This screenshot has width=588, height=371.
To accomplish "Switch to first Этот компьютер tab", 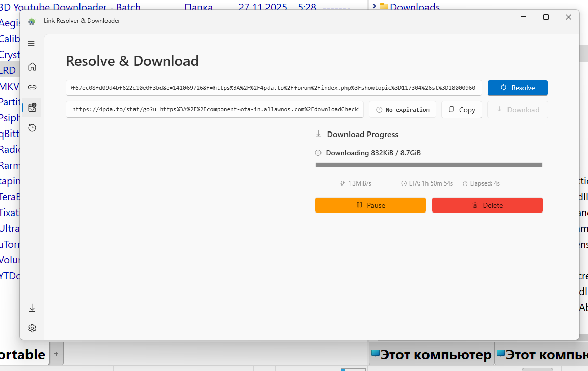I will point(431,354).
